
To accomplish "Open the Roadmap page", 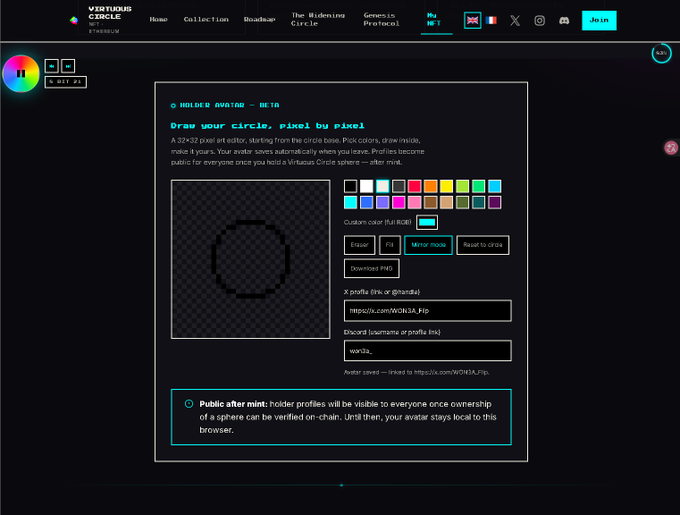I will click(259, 20).
